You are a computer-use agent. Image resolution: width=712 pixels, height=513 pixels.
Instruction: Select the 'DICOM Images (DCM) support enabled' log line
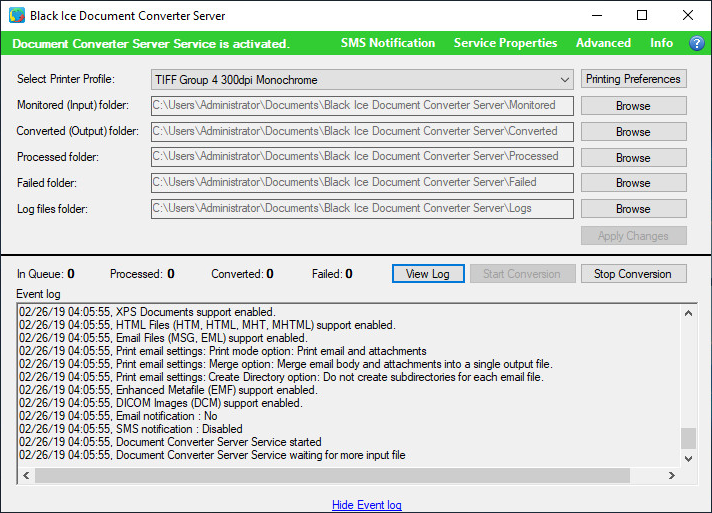coord(160,403)
